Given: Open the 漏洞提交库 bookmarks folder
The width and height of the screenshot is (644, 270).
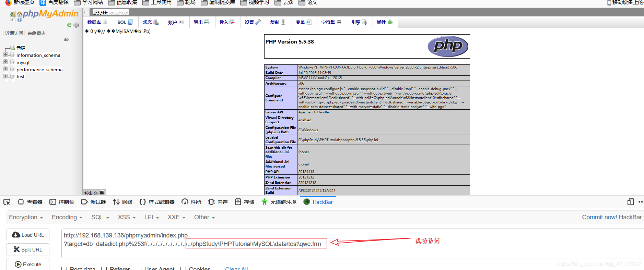Looking at the screenshot, I should [x=218, y=2].
